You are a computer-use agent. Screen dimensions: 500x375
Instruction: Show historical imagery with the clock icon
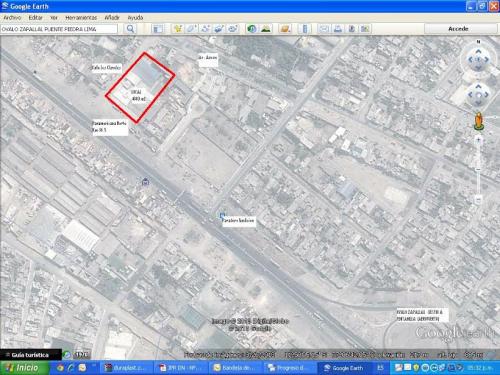[252, 29]
